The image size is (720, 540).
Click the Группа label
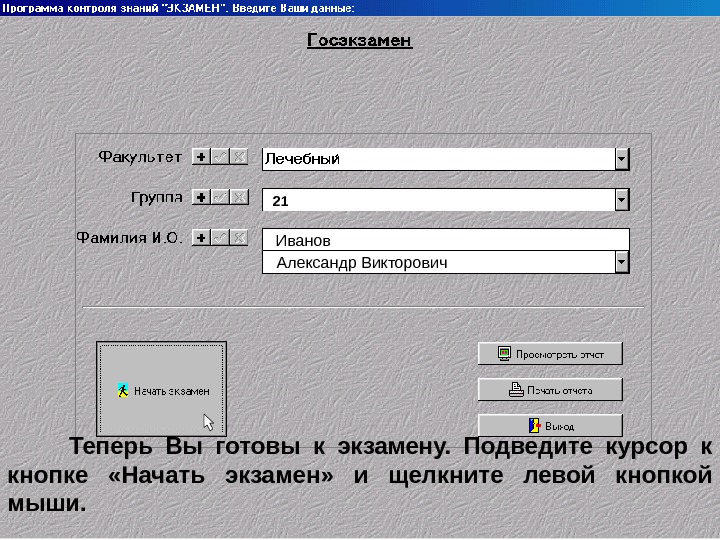coord(157,197)
